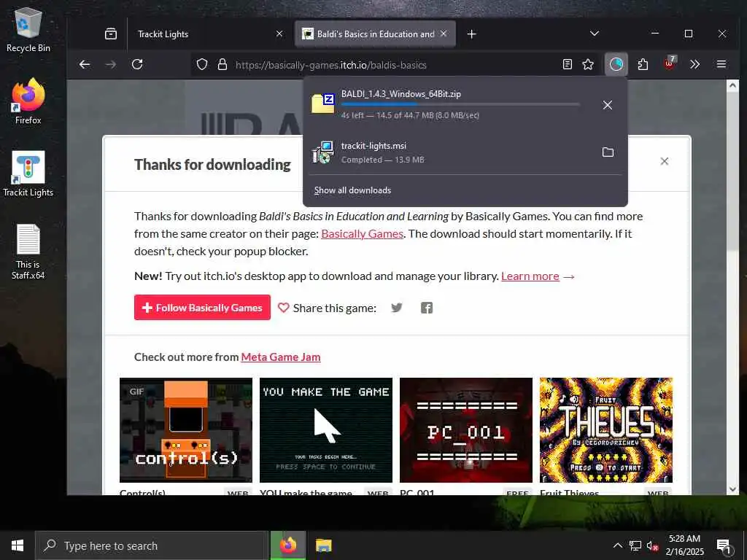Toggle the Downloads toolbar button
Viewport: 747px width, 560px height.
(616, 64)
